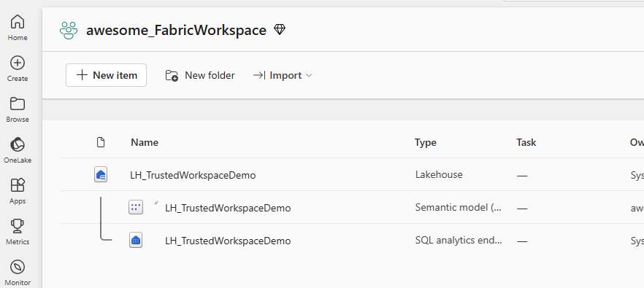Image resolution: width=644 pixels, height=288 pixels.
Task: Click the Lakehouse item icon
Action: pyautogui.click(x=101, y=175)
